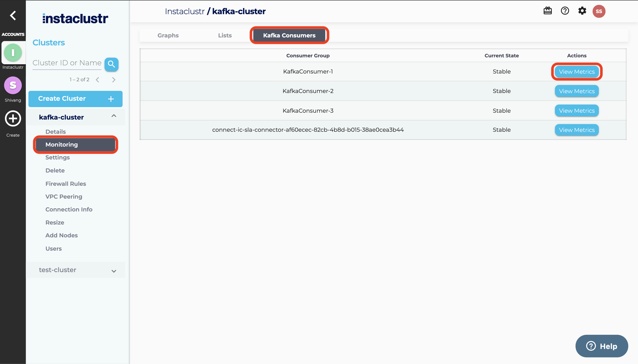Go to previous page of clusters
The height and width of the screenshot is (364, 638).
(97, 80)
